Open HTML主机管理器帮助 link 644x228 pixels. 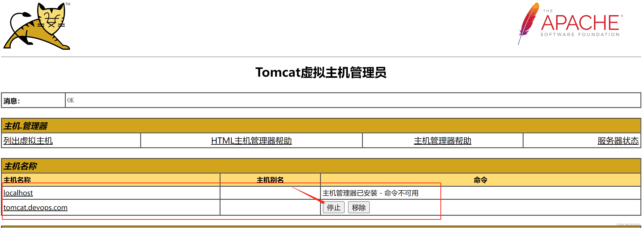pos(251,141)
